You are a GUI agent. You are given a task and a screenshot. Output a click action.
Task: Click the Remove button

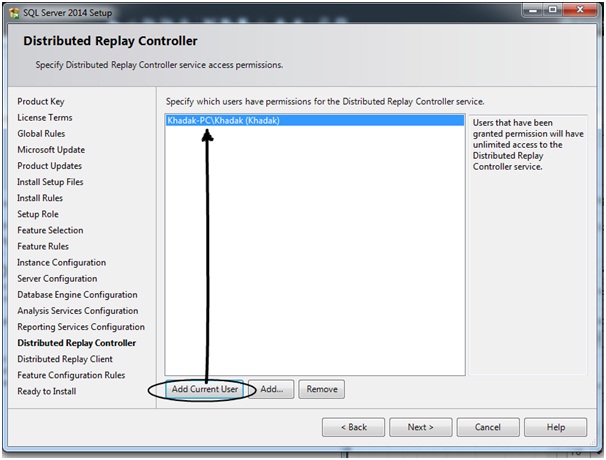[322, 389]
